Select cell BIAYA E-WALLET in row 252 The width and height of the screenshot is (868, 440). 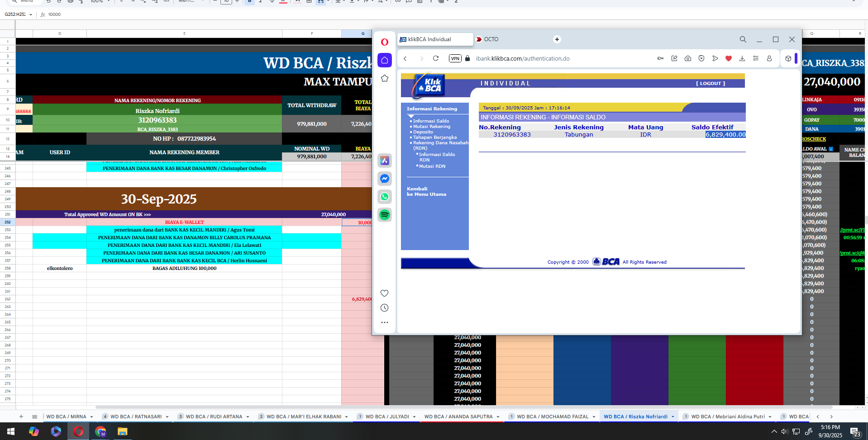click(184, 222)
